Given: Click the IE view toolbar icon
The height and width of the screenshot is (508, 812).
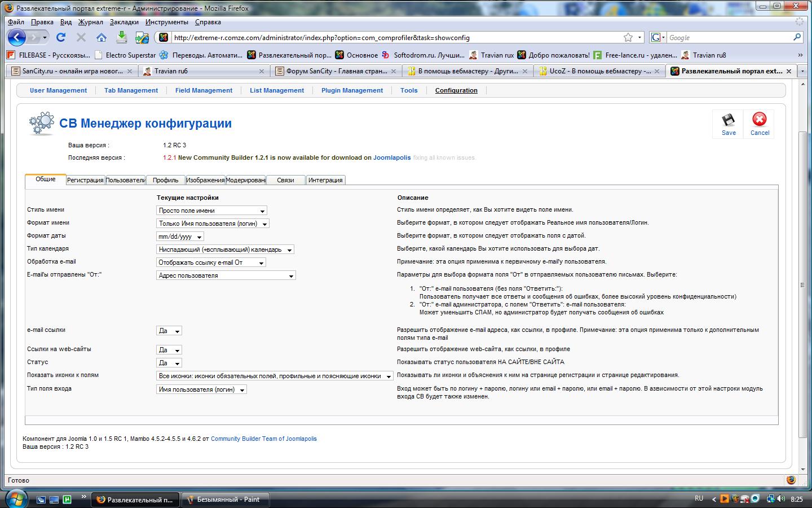Looking at the screenshot, I should (142, 37).
